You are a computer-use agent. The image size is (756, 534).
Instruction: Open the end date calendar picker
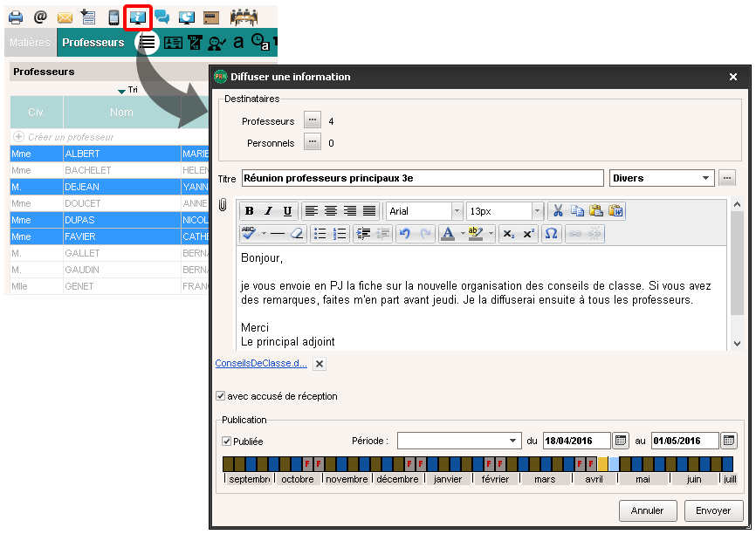coord(729,441)
